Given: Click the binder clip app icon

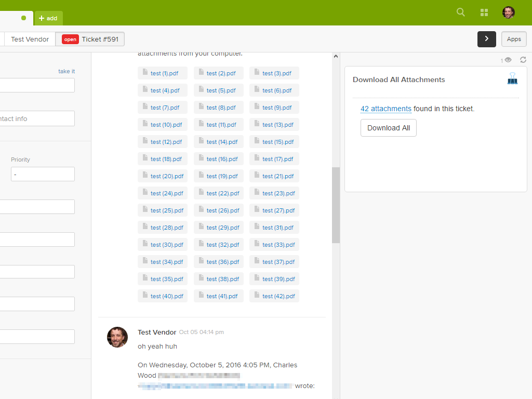Looking at the screenshot, I should 512,79.
